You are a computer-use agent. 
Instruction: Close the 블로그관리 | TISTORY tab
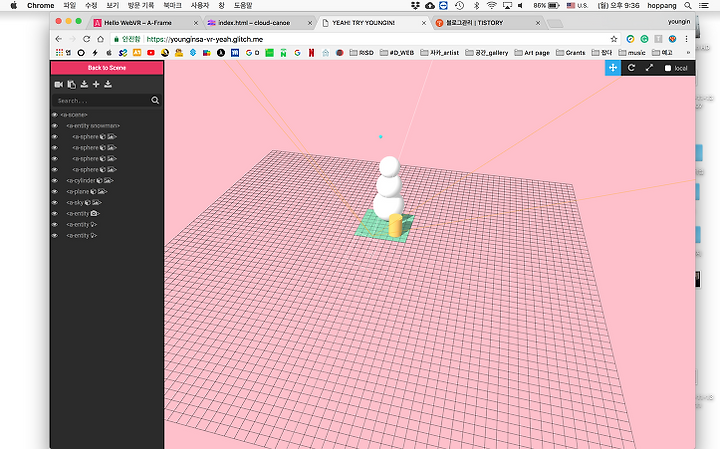(538, 22)
